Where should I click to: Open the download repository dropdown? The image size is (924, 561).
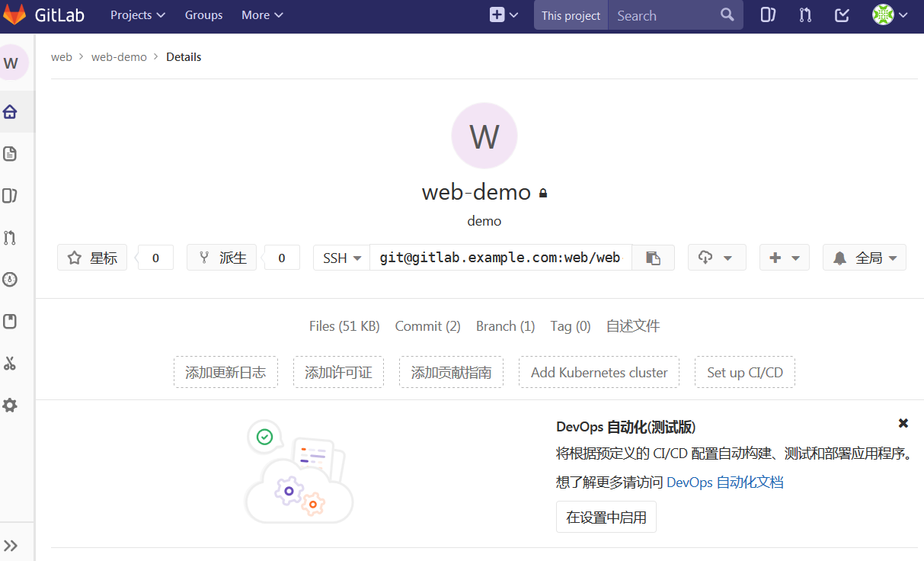[x=716, y=257]
